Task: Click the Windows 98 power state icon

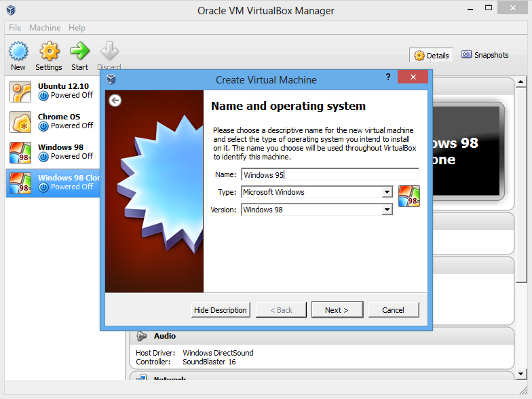Action: [x=43, y=157]
